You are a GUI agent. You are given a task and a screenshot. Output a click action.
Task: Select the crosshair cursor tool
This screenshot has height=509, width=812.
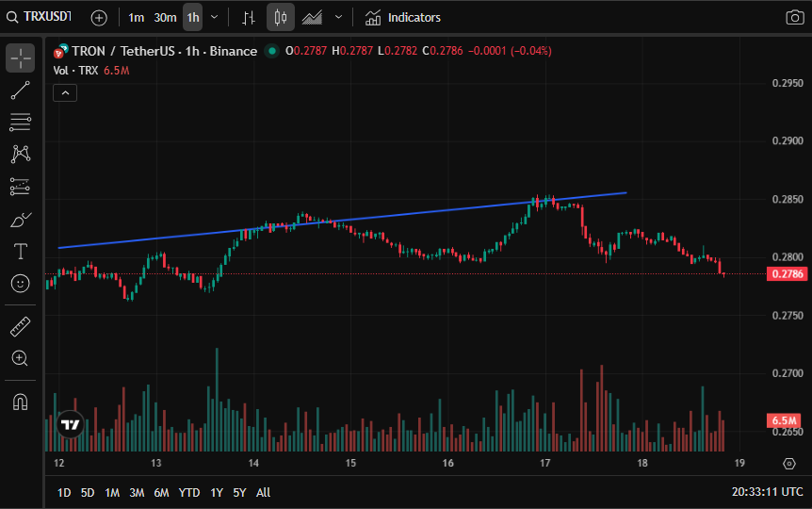pos(20,58)
